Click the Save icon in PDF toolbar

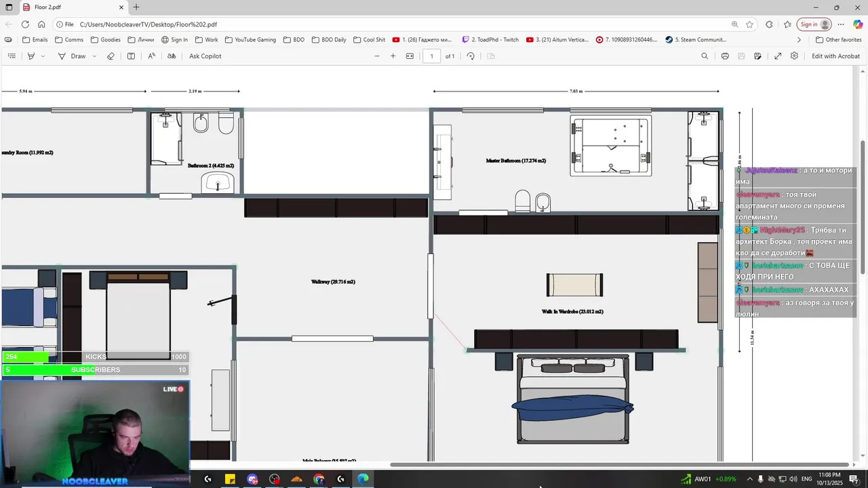(741, 56)
